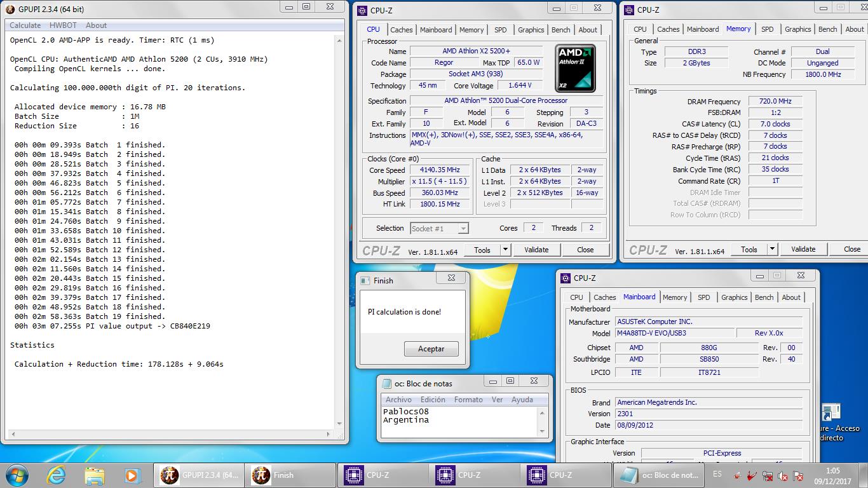Click Validate in the Memory window

[x=803, y=249]
